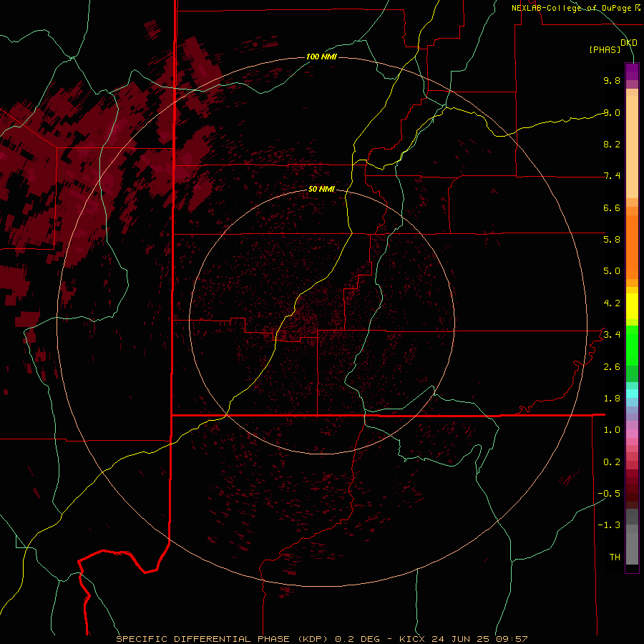
Task: Click the -0.5 scale value
Action: click(609, 494)
